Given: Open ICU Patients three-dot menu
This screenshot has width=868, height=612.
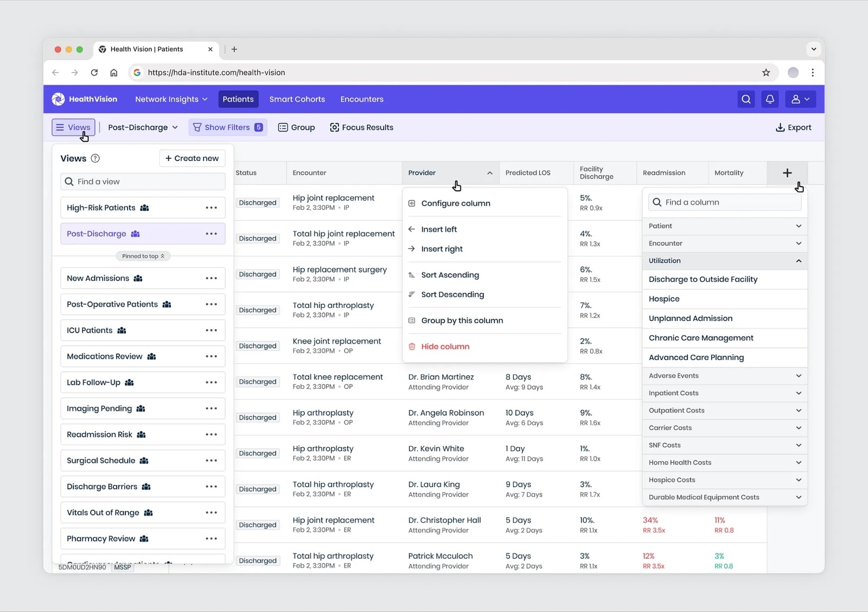Looking at the screenshot, I should point(211,330).
